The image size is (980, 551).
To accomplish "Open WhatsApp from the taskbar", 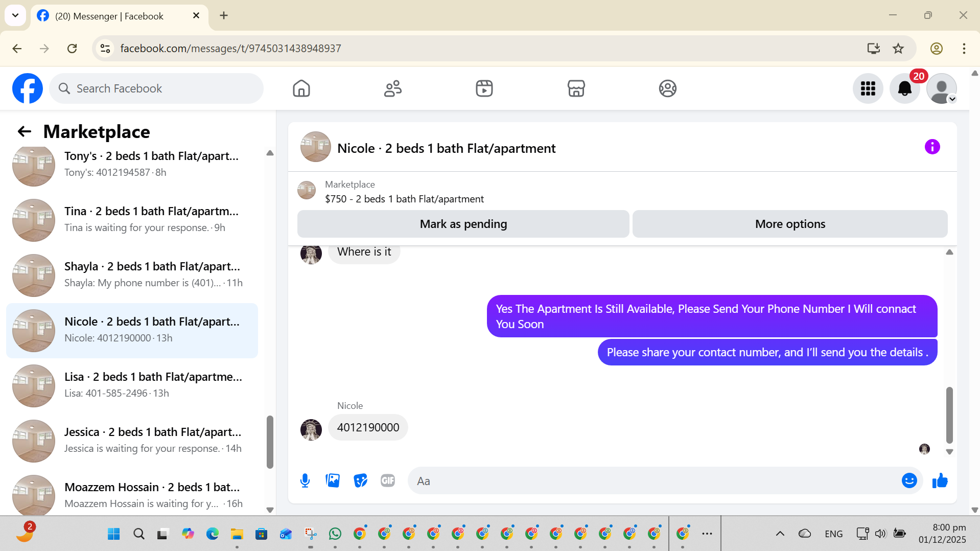I will (335, 534).
